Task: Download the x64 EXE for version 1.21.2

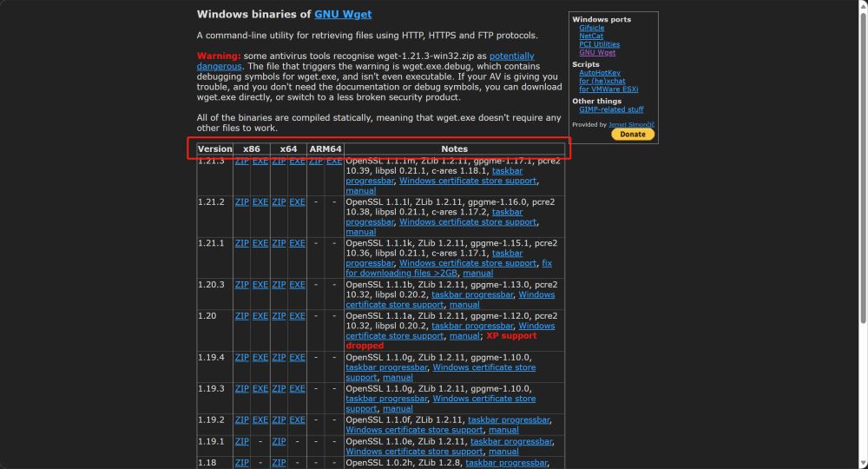Action: coord(297,201)
